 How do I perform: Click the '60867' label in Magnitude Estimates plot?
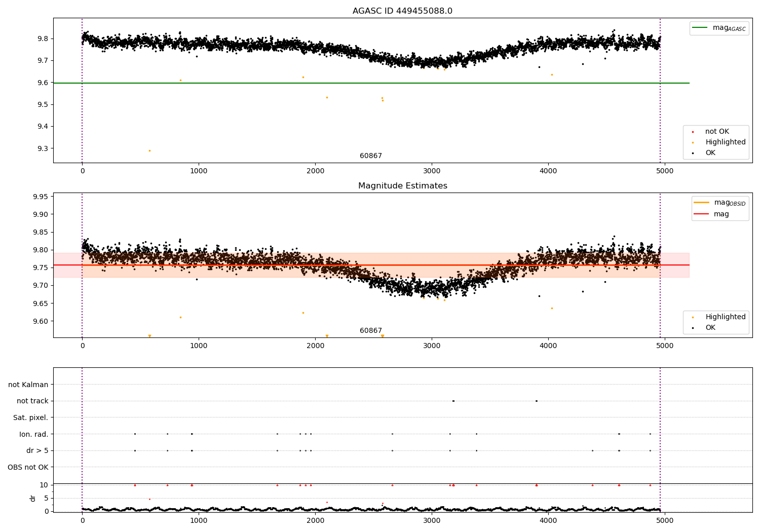coord(371,331)
